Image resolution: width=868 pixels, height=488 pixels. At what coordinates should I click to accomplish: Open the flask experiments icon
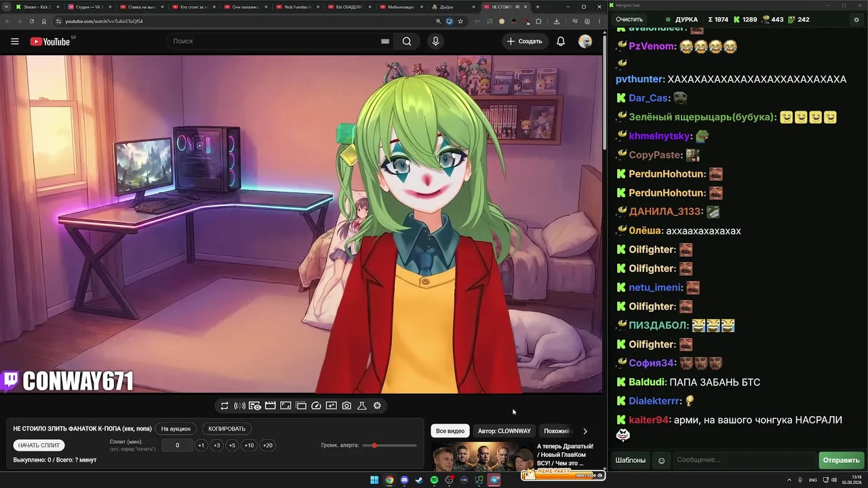click(x=361, y=406)
